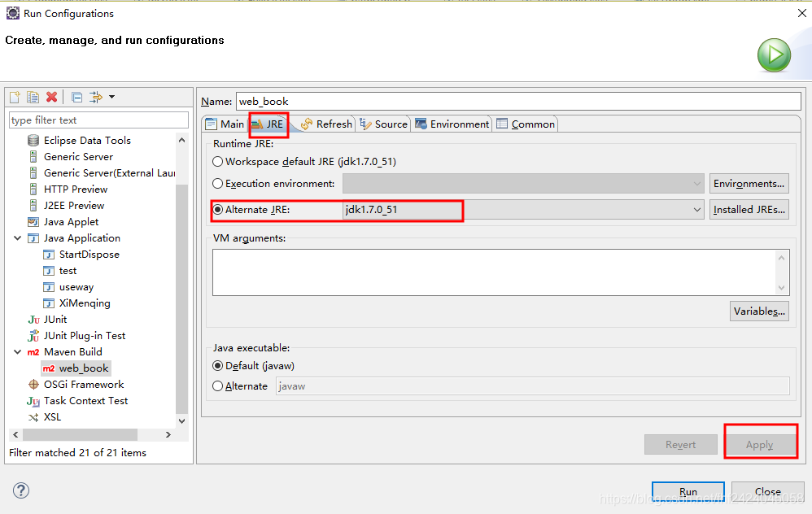Click the green run arrow banner icon
This screenshot has width=812, height=514.
(775, 54)
